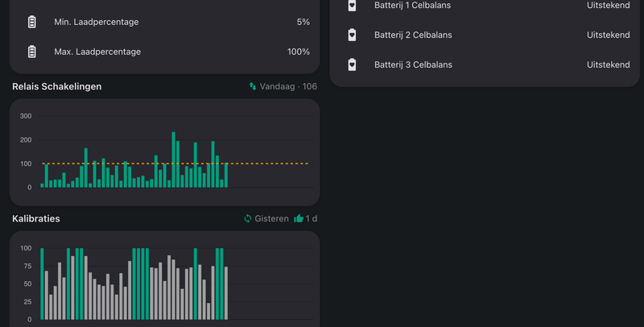Click the Batterij 1 Celbalans heart-battery icon

[352, 6]
